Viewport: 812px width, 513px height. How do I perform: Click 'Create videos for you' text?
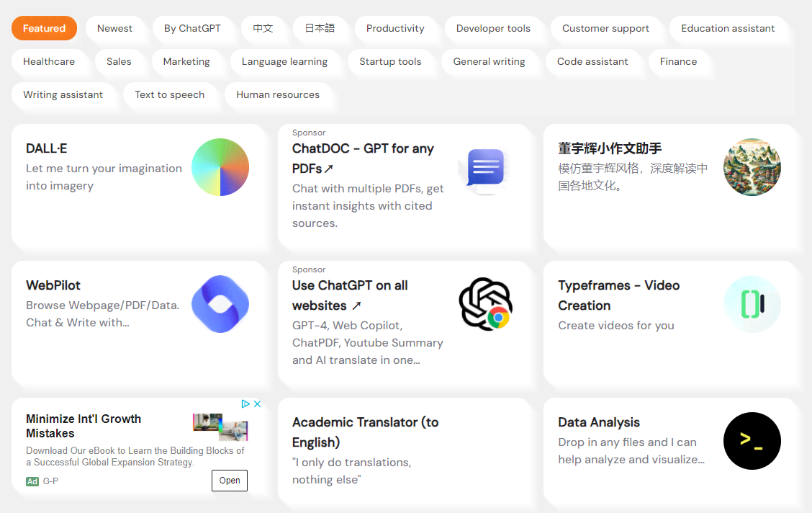615,326
